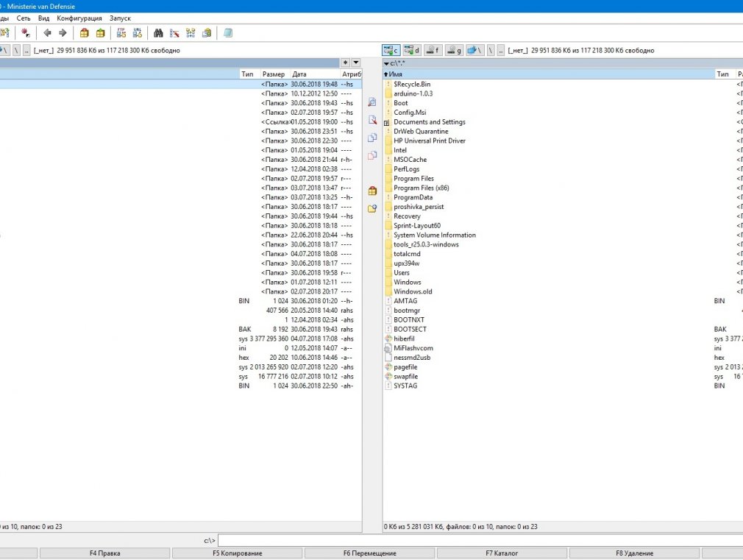The height and width of the screenshot is (560, 743).
Task: Open the URL new FTP connection icon
Action: coord(138,32)
